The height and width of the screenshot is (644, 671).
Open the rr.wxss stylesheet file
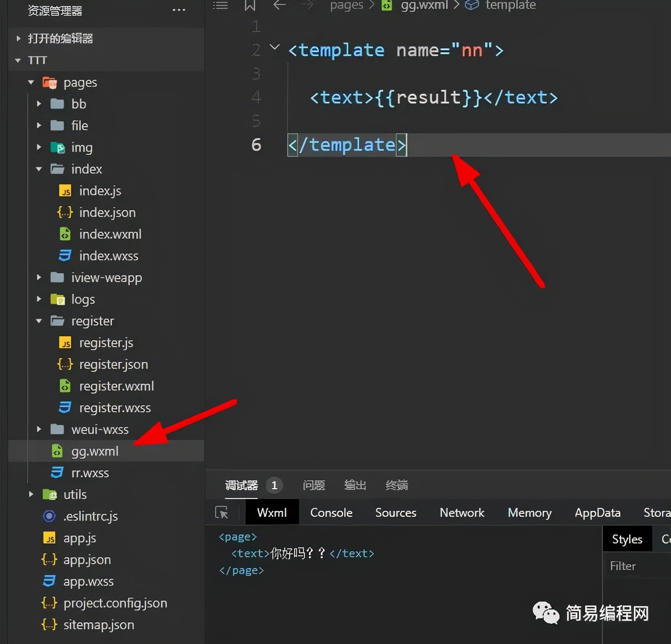90,473
